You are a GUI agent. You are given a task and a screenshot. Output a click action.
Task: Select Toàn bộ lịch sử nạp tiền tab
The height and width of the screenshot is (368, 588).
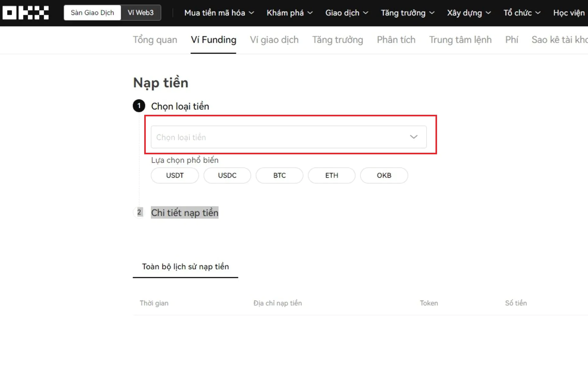[x=185, y=267]
